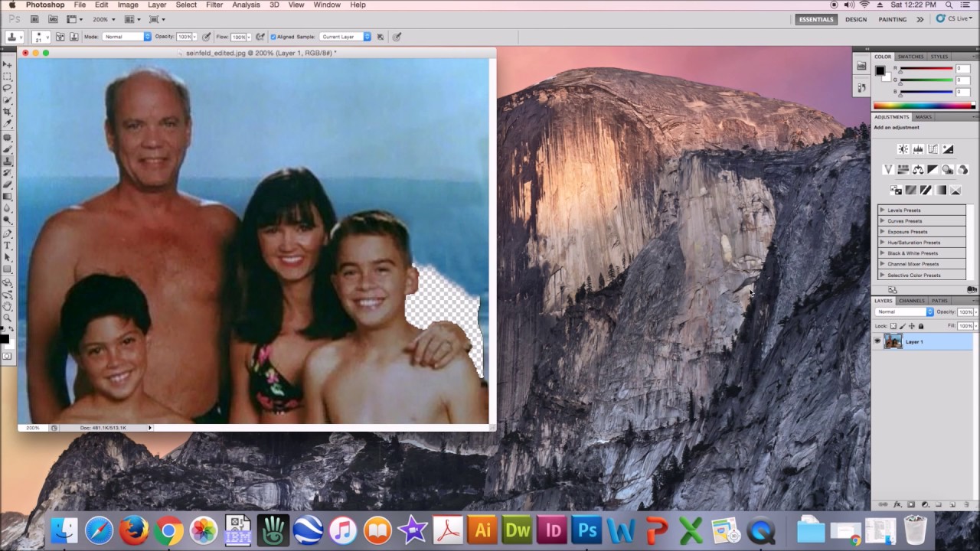This screenshot has height=551, width=980.
Task: Switch to the Swatches tab
Action: 910,57
